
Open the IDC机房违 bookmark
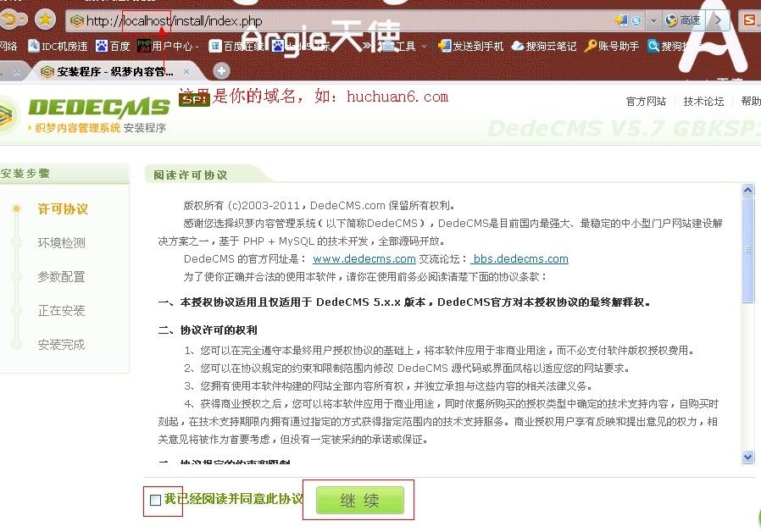58,46
